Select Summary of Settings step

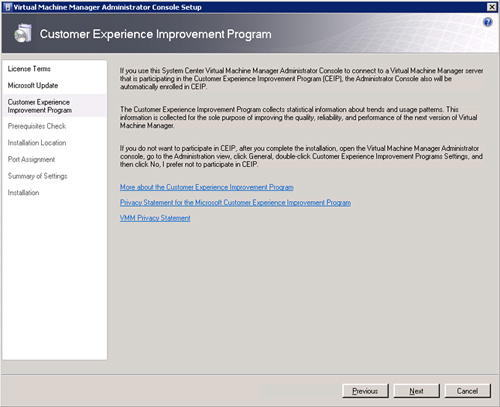click(x=37, y=176)
